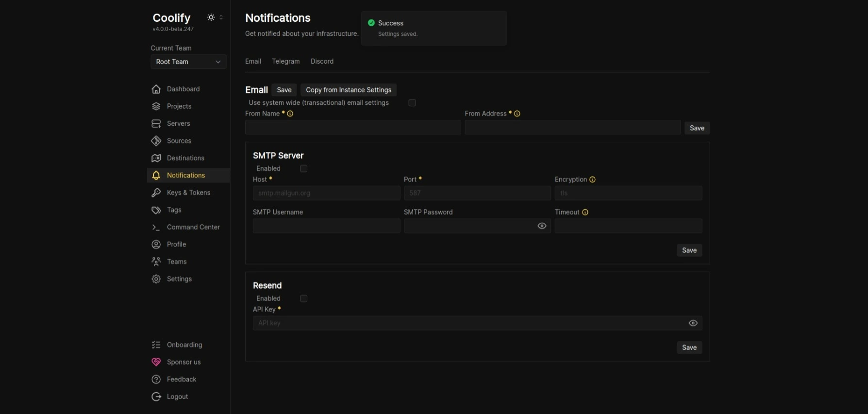Save the Resend settings
Screen dimensions: 868x414
[x=689, y=348]
